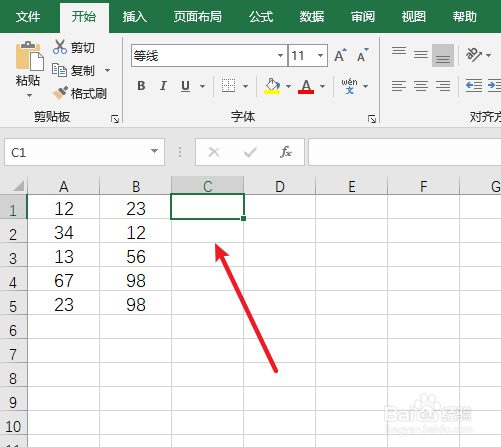Viewport: 501px width, 447px height.
Task: Click the formula bar input field
Action: click(404, 152)
